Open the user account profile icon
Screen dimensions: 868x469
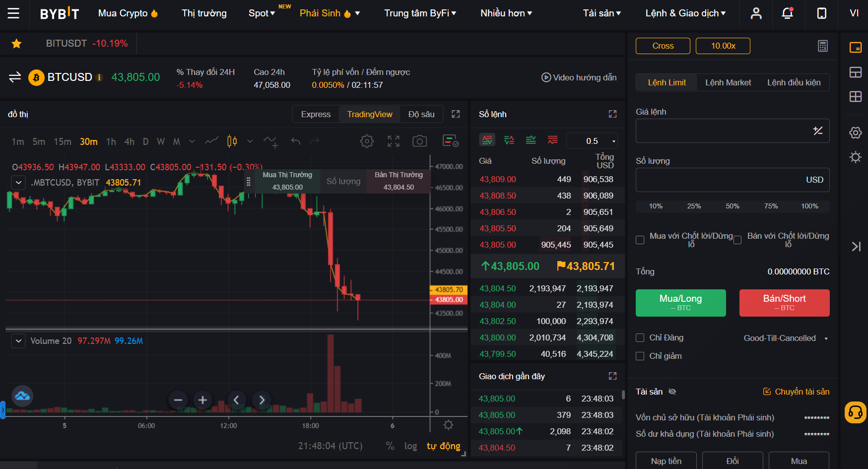point(756,13)
